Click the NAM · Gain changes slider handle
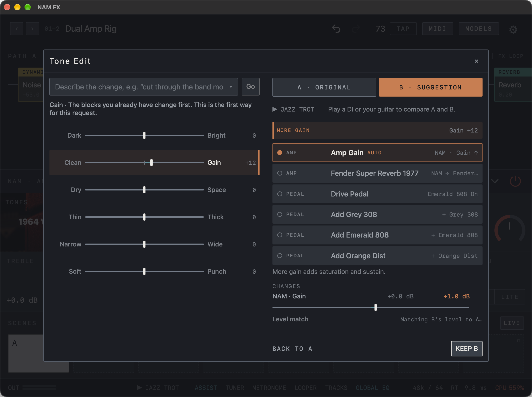Viewport: 532px width, 397px height. click(x=375, y=307)
